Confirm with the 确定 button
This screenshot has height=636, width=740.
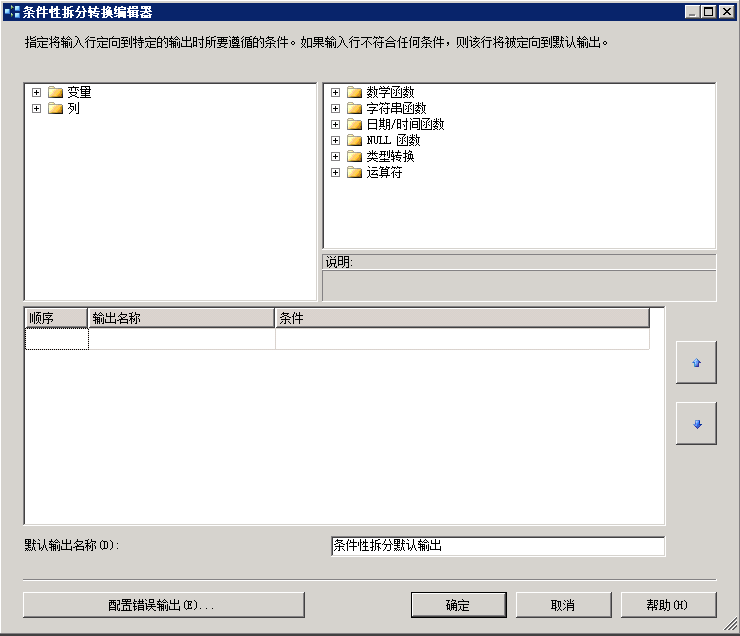pos(459,605)
